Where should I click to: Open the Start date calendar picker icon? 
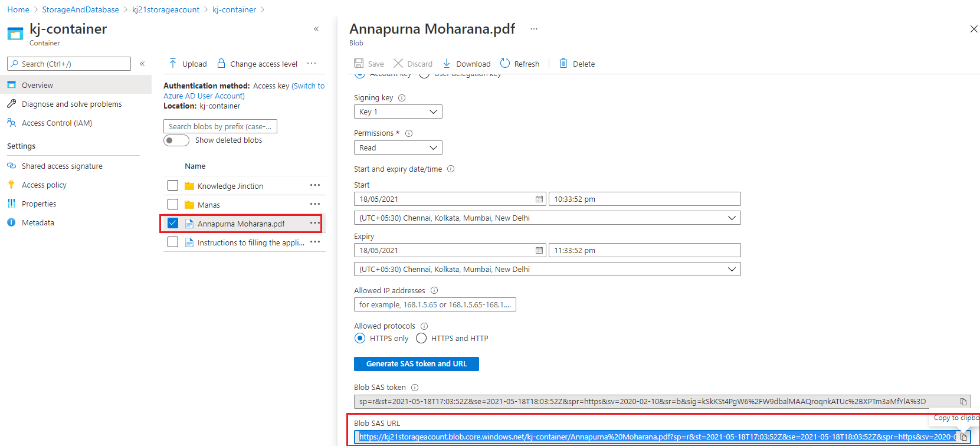539,199
